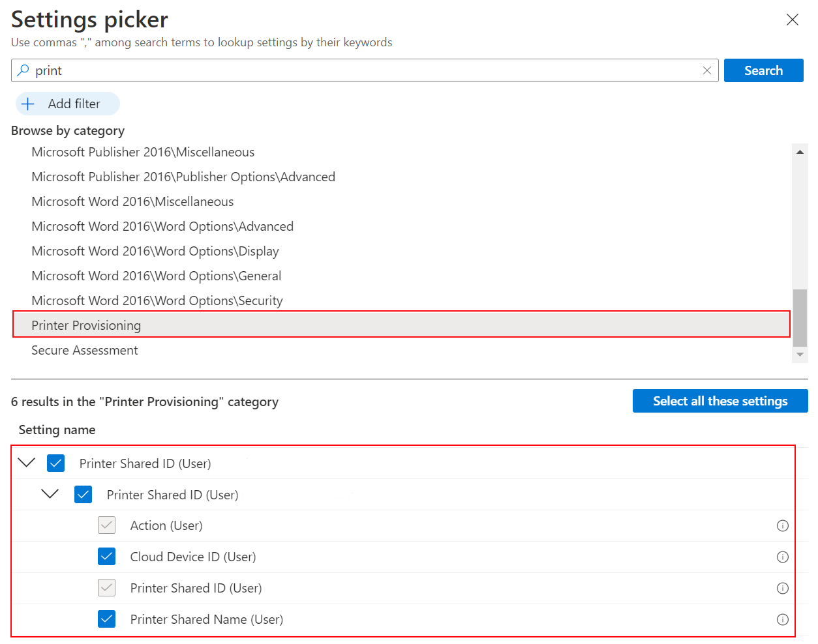Image resolution: width=818 pixels, height=644 pixels.
Task: Open info icon next to Action (User)
Action: pos(782,525)
